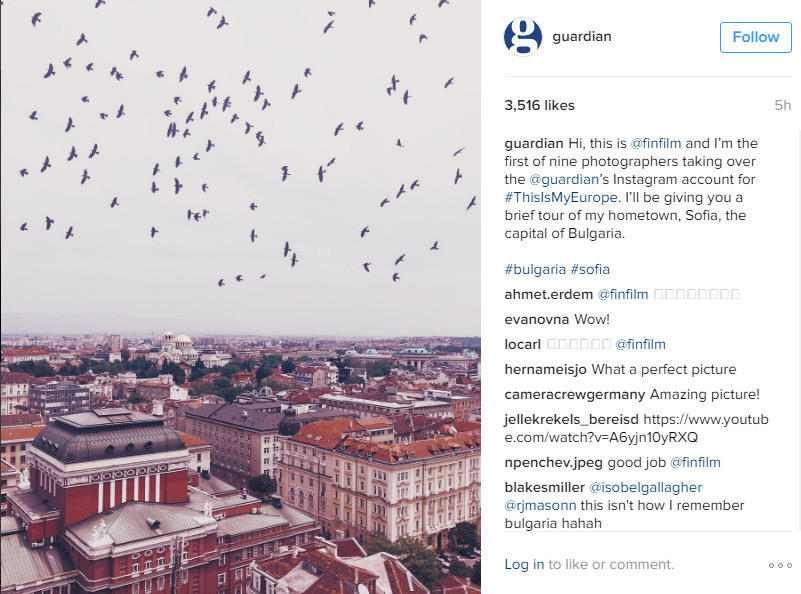
Task: Open the @rjmasonn mention
Action: click(540, 506)
